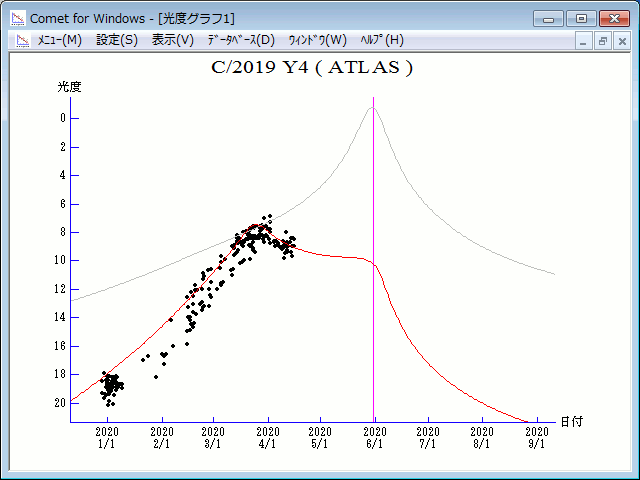The height and width of the screenshot is (480, 640).
Task: Click the child document icon in menu bar
Action: tap(23, 40)
